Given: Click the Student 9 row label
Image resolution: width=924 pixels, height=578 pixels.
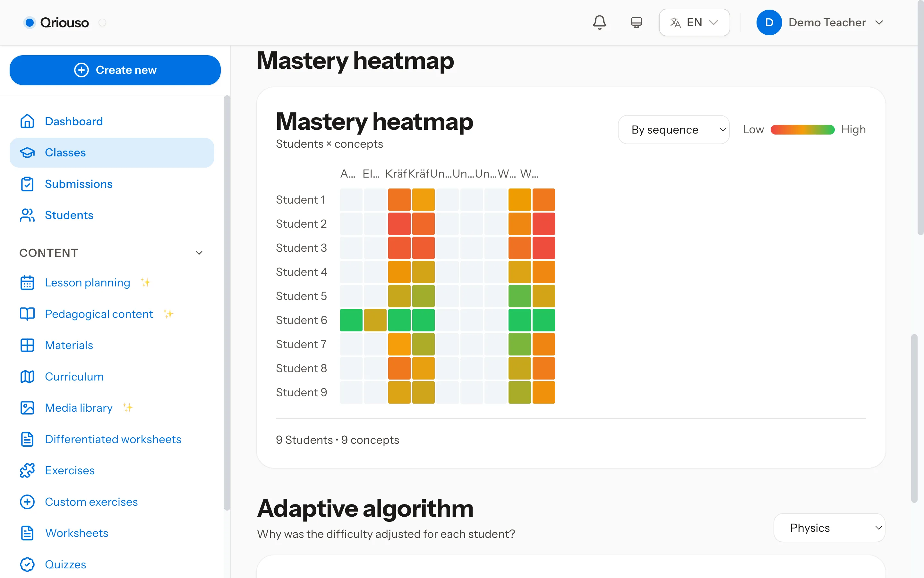Looking at the screenshot, I should click(302, 392).
